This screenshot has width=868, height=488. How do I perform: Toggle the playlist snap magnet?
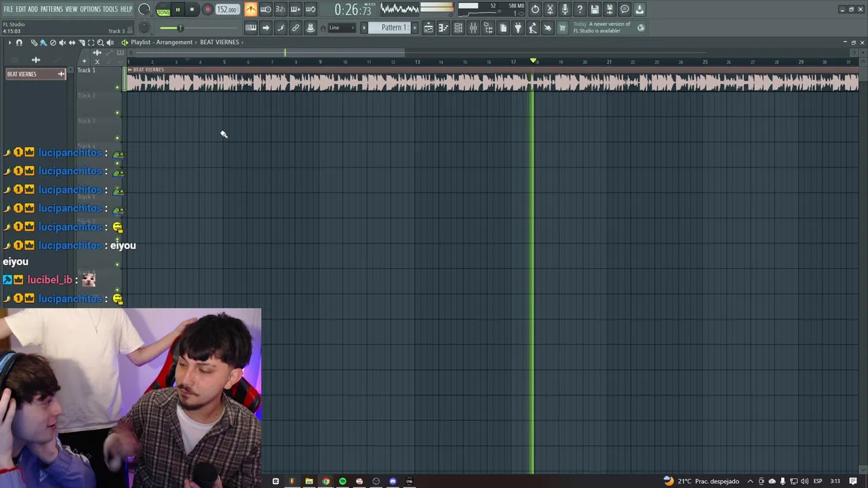[19, 43]
